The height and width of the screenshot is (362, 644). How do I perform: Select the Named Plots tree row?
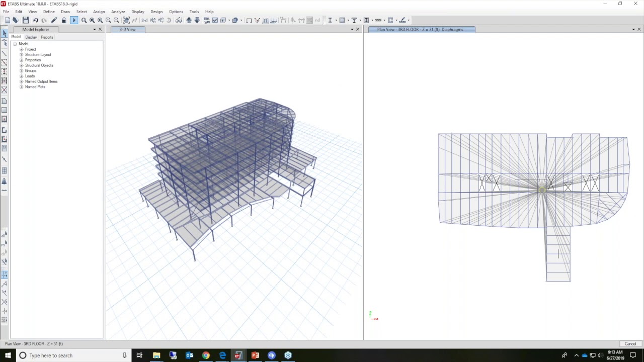coord(35,87)
